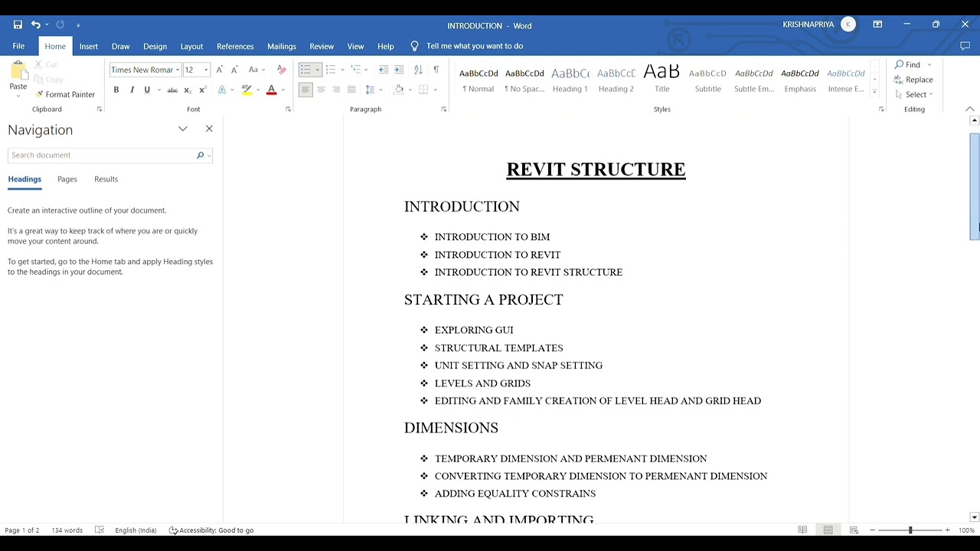Increase font size with Grow Font
Screen dimensions: 980x551
point(220,70)
